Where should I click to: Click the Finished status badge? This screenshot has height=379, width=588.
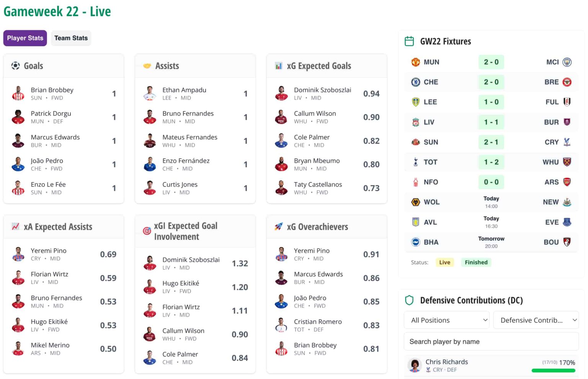pos(476,262)
